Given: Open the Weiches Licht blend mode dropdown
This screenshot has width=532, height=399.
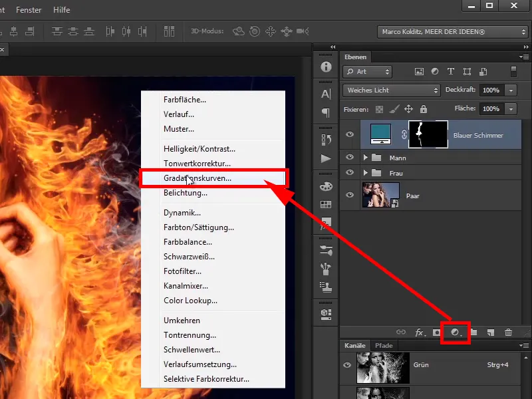Looking at the screenshot, I should tap(392, 90).
